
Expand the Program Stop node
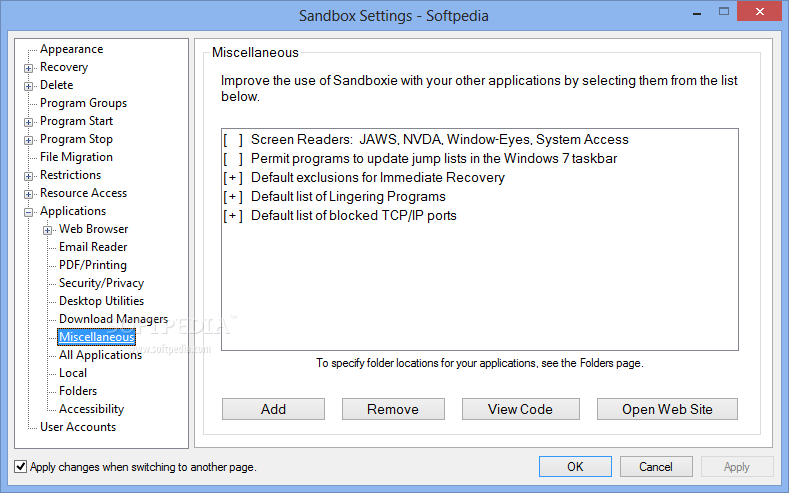[29, 140]
